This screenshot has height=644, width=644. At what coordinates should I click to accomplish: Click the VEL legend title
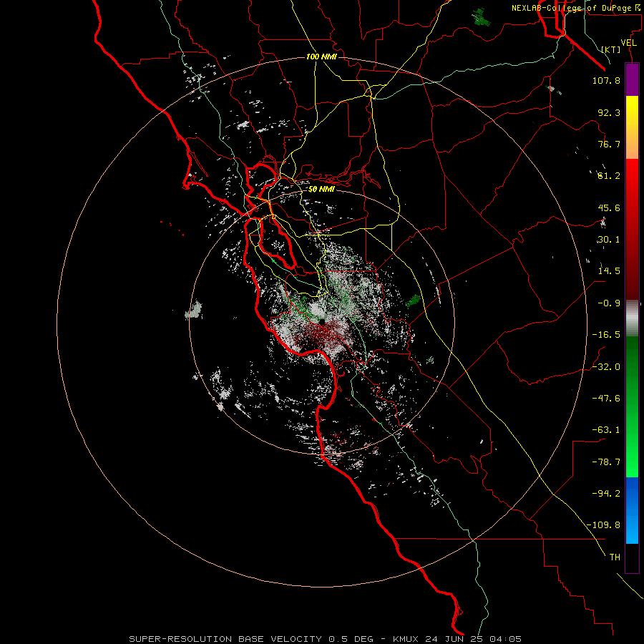(x=628, y=43)
